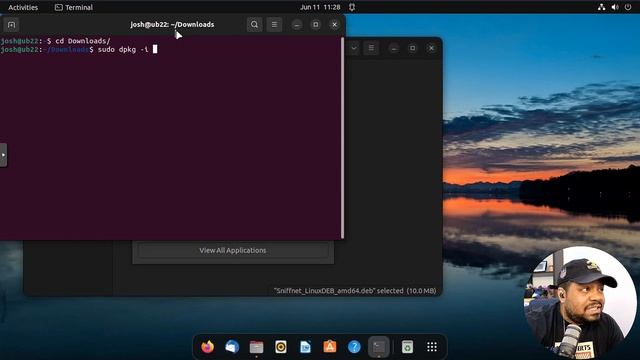Show Applications grid from the dock
This screenshot has width=640, height=360.
[x=432, y=347]
